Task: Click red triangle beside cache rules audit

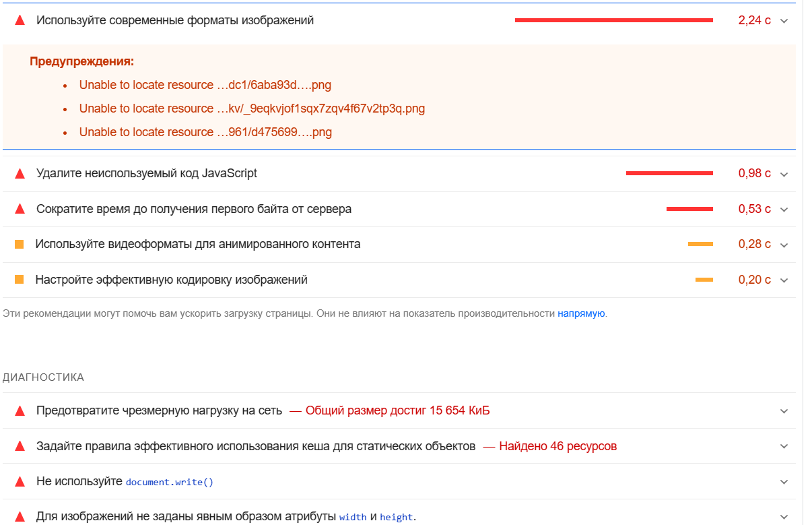Action: coord(20,446)
